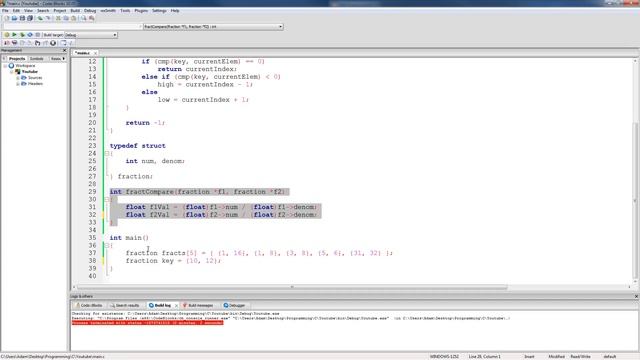Screen dimensions: 640x360
Task: Switch to the Build messages tab
Action: pyautogui.click(x=198, y=305)
